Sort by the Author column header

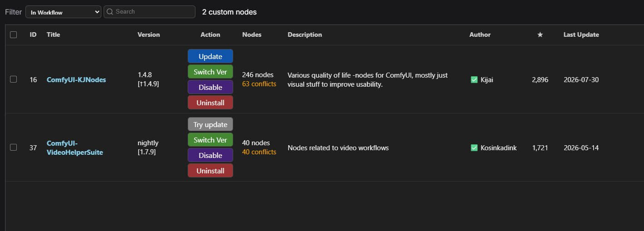tap(480, 34)
